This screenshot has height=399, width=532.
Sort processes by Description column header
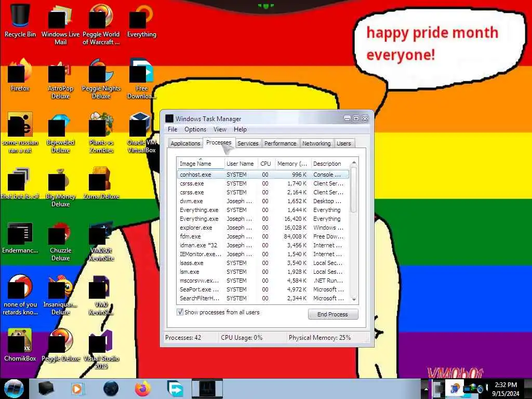click(x=330, y=164)
